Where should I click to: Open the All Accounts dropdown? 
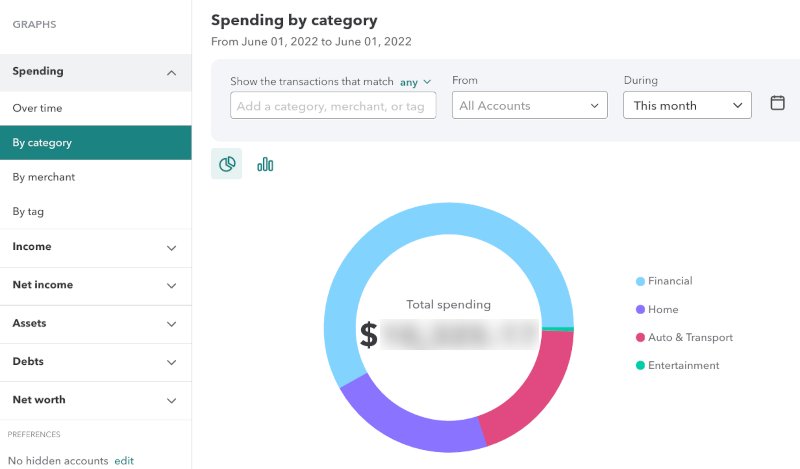pos(529,105)
